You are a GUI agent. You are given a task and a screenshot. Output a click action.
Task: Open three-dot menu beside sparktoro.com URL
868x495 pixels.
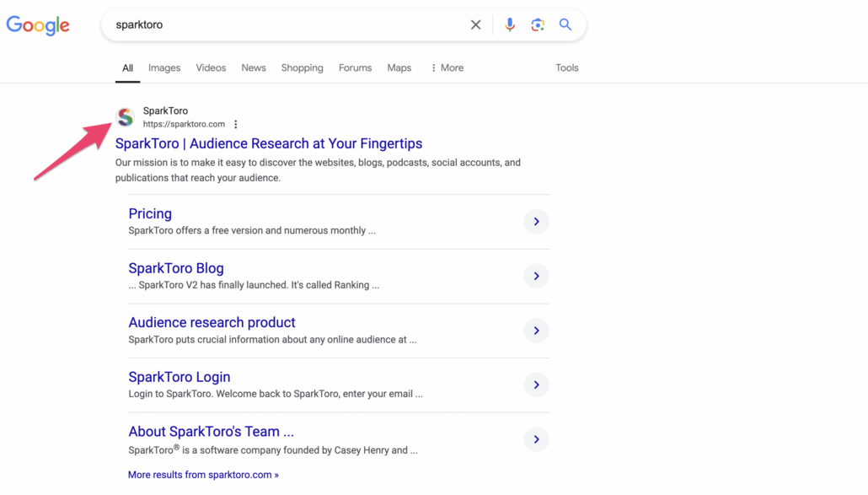[x=236, y=124]
